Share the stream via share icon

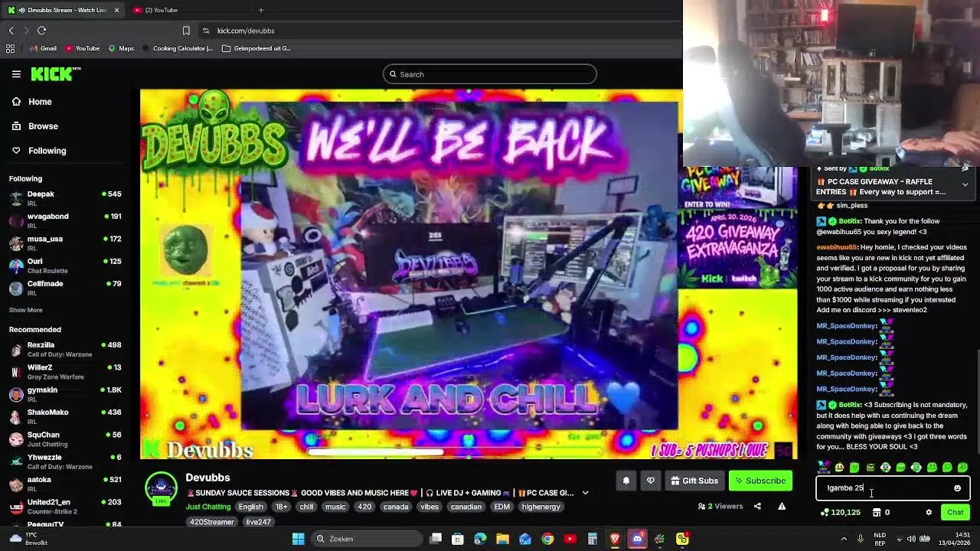point(757,506)
